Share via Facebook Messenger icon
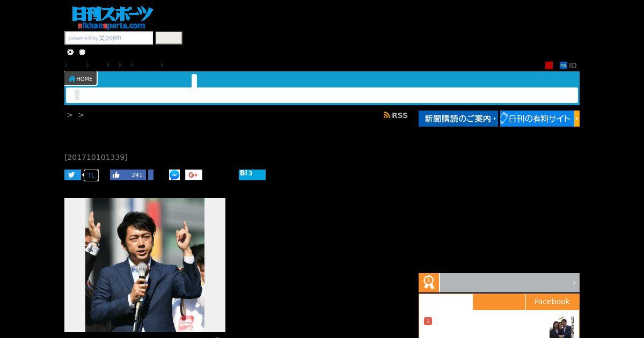The image size is (644, 338). (x=174, y=175)
